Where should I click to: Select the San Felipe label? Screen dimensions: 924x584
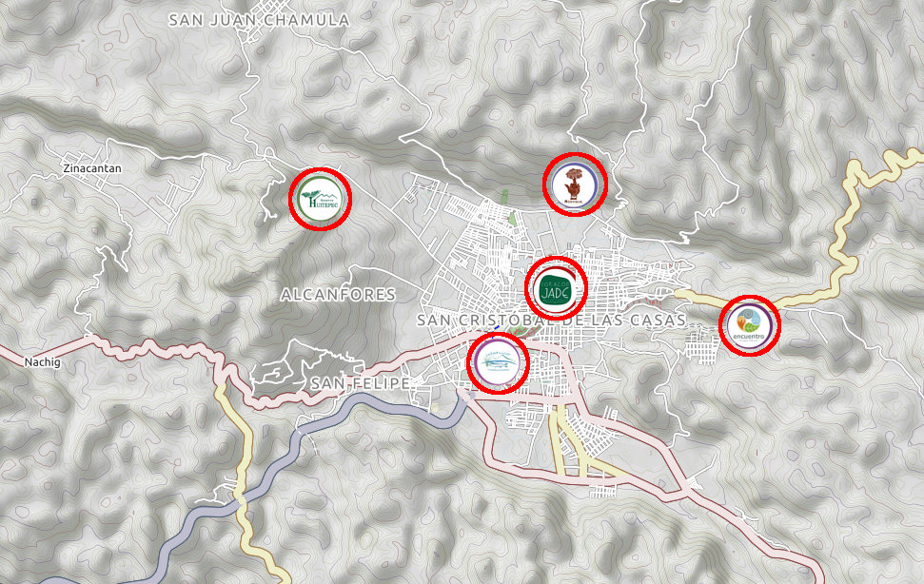pyautogui.click(x=360, y=382)
